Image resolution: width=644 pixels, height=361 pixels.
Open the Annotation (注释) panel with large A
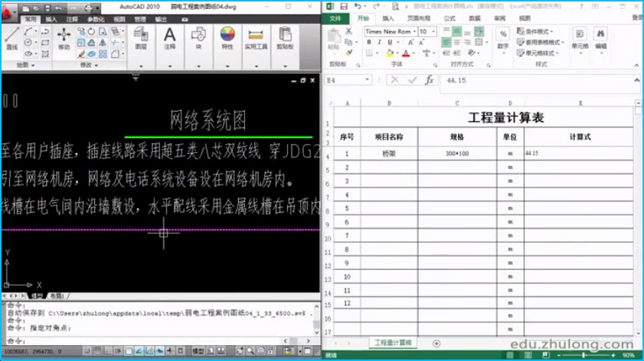(x=169, y=38)
